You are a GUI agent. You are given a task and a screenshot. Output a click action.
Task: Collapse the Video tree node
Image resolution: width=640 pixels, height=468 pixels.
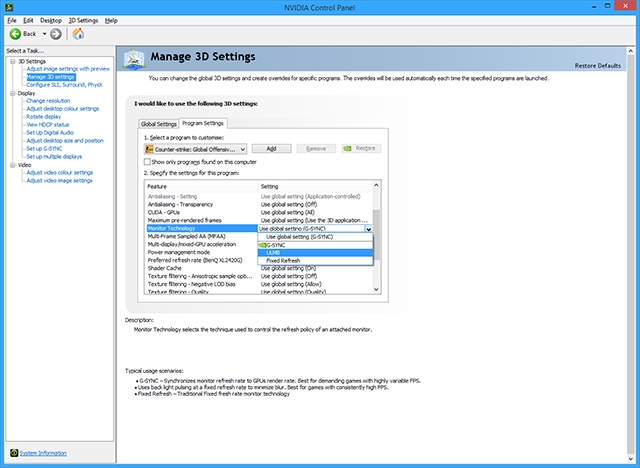[x=10, y=165]
